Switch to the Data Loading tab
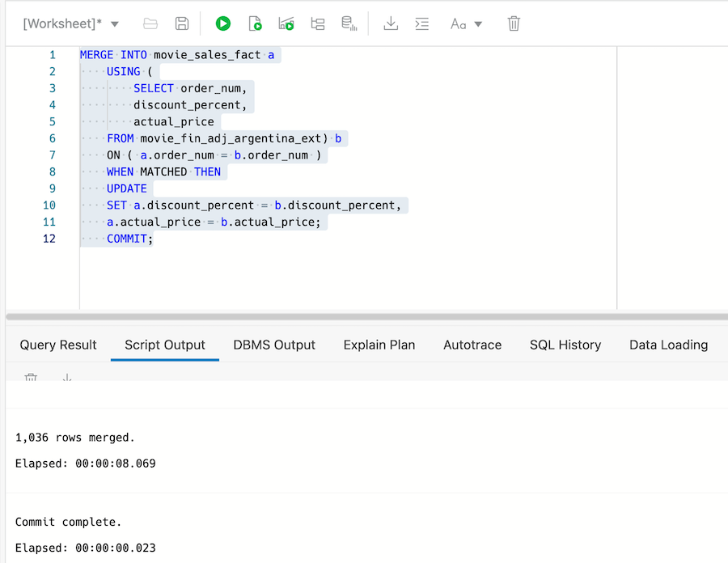This screenshot has height=563, width=728. coord(668,345)
